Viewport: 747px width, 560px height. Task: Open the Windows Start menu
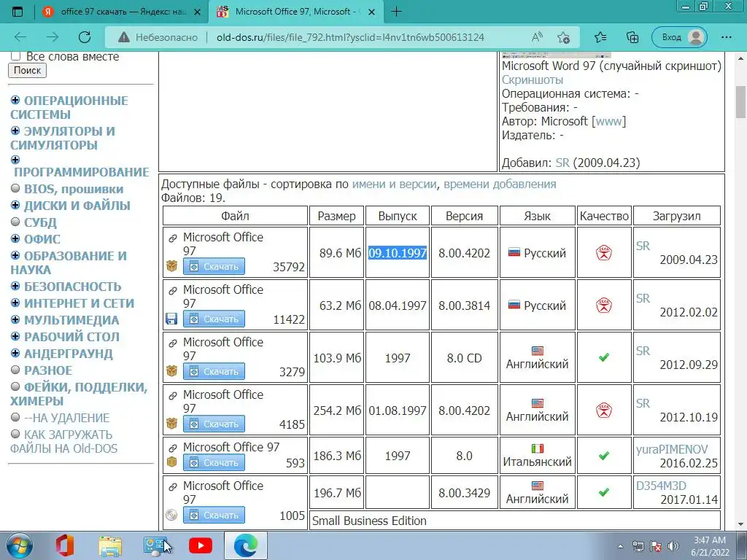point(20,545)
